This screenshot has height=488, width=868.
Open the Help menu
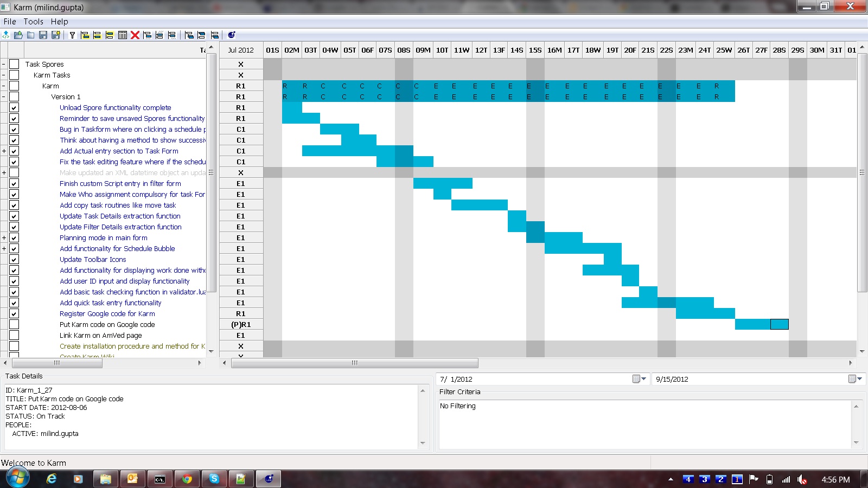click(x=59, y=22)
